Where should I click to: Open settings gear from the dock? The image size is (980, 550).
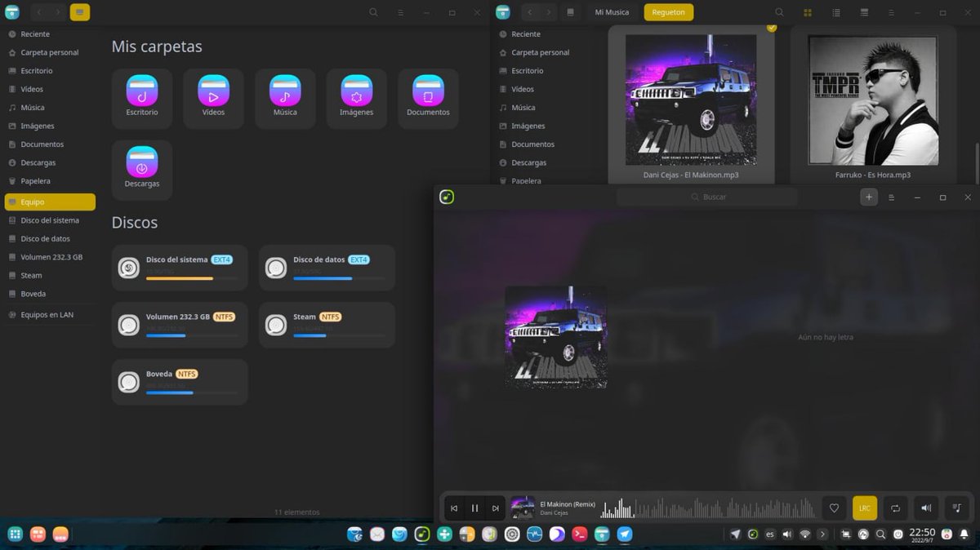[x=512, y=534]
